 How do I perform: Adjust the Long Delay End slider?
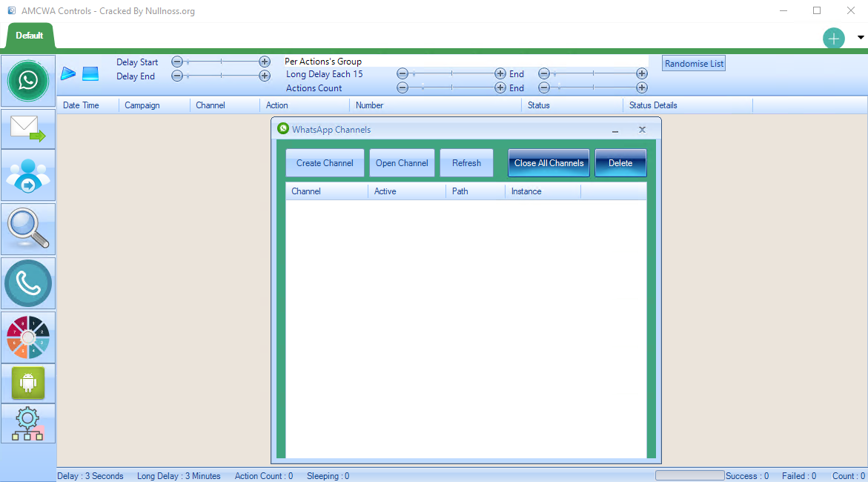tap(593, 73)
